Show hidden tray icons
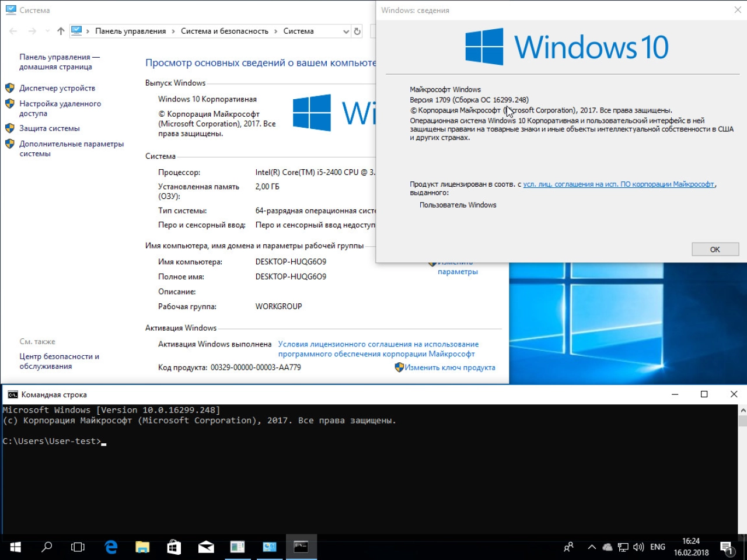This screenshot has height=560, width=747. [592, 547]
